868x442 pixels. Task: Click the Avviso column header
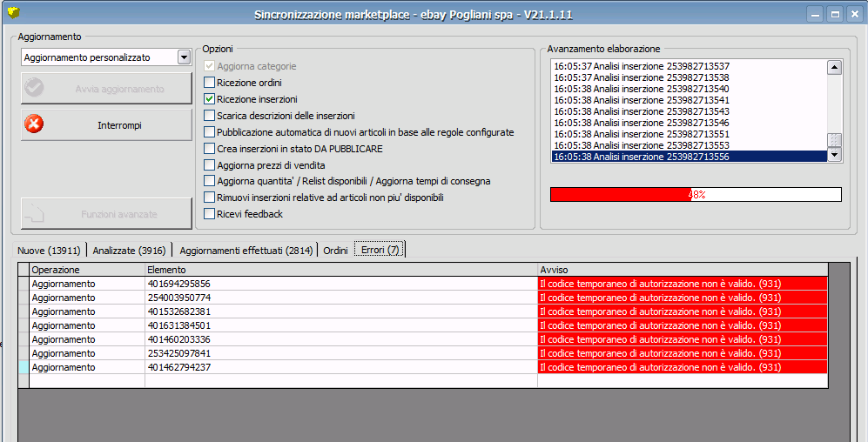click(x=683, y=270)
